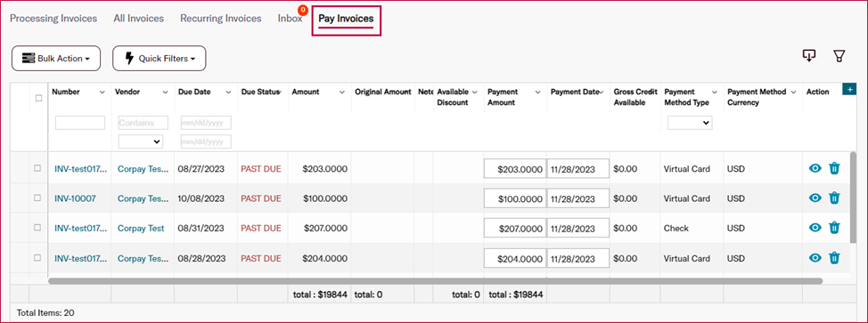
Task: Click the Vendor Contains filter field
Action: 143,123
